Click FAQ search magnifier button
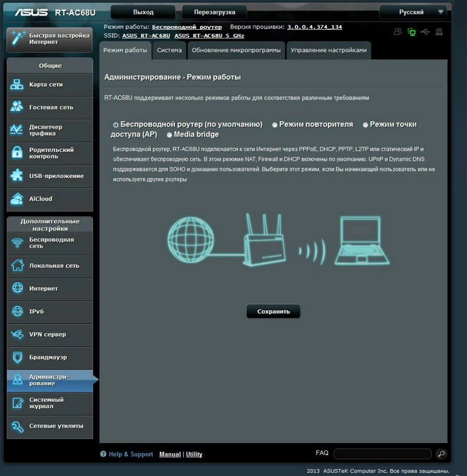The width and height of the screenshot is (467, 476). click(x=441, y=454)
